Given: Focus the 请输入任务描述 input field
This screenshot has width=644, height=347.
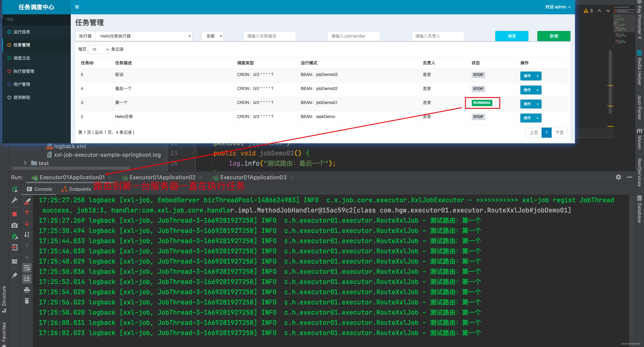Looking at the screenshot, I should click(270, 36).
